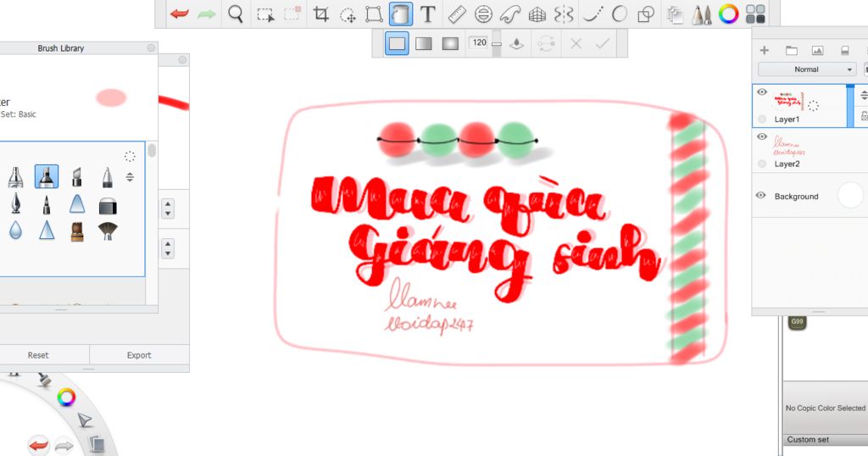This screenshot has width=868, height=456.
Task: Activate the French Curve guide
Action: click(509, 14)
